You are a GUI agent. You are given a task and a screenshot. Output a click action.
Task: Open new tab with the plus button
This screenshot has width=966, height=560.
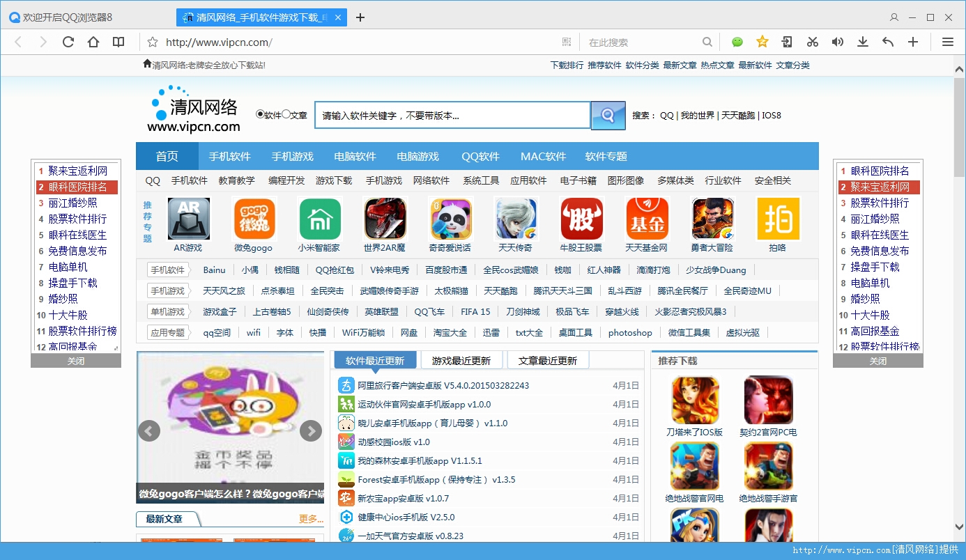tap(360, 17)
